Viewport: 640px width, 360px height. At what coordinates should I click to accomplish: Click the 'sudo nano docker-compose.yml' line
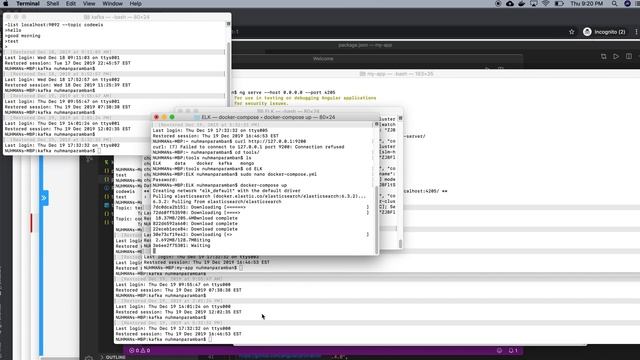pos(235,174)
